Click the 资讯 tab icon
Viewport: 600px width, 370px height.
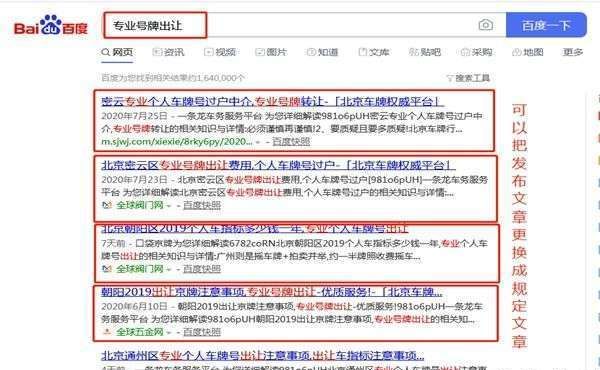pos(157,52)
